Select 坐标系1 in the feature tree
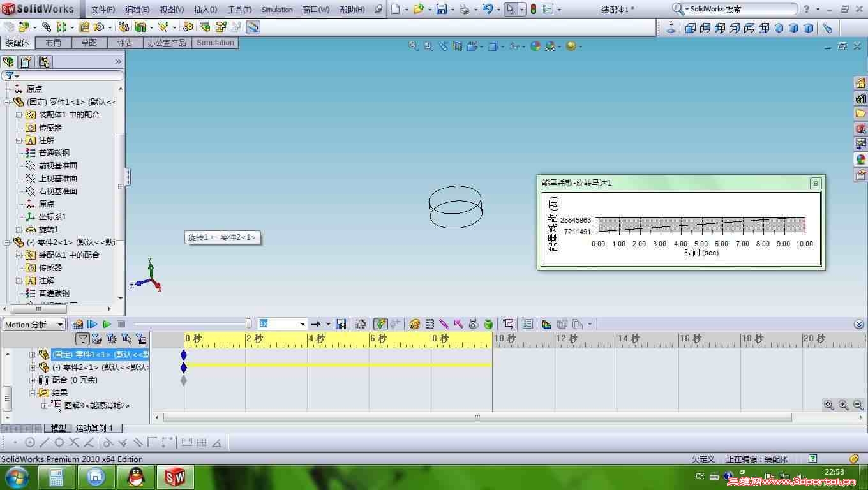 52,217
